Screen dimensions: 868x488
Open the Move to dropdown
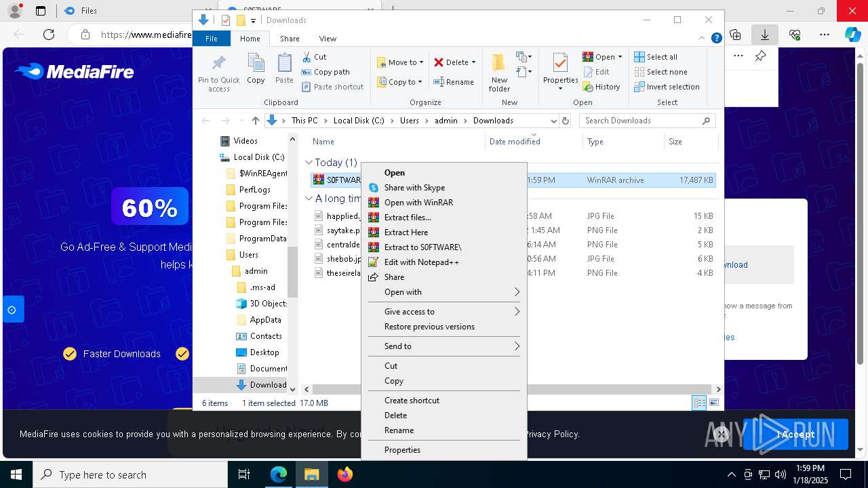[400, 62]
